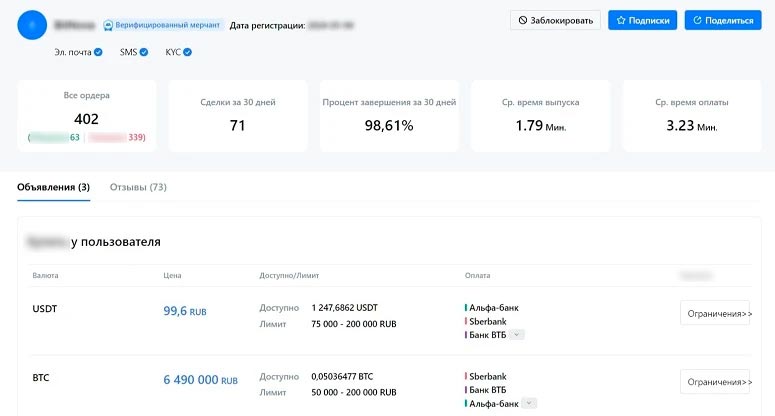The height and width of the screenshot is (416, 775).
Task: Open the Отзывы (73) tab
Action: tap(138, 187)
